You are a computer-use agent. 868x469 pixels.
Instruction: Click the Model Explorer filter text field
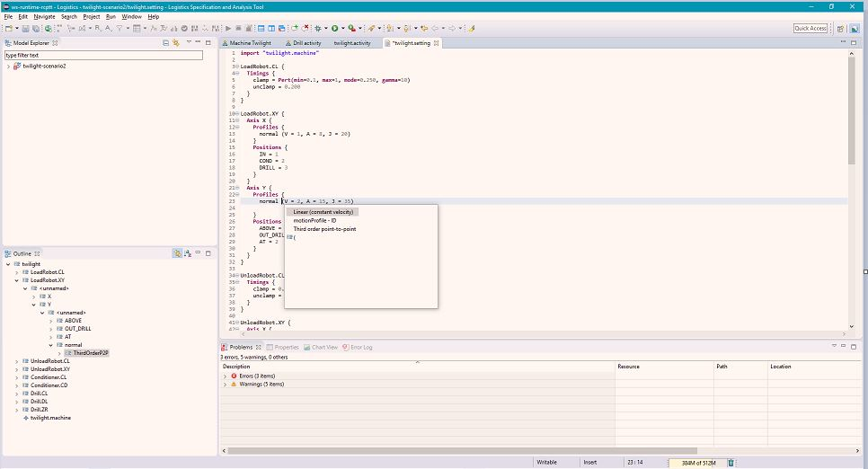[x=103, y=55]
